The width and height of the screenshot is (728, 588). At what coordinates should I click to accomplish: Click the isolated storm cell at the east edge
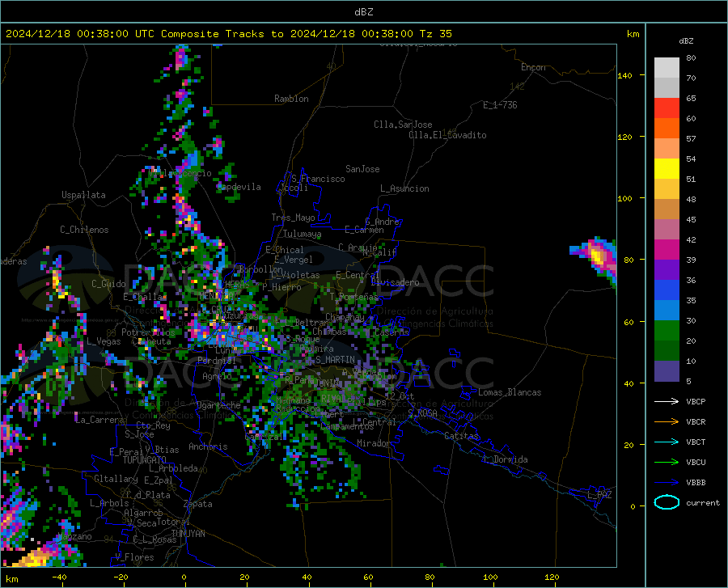598,257
